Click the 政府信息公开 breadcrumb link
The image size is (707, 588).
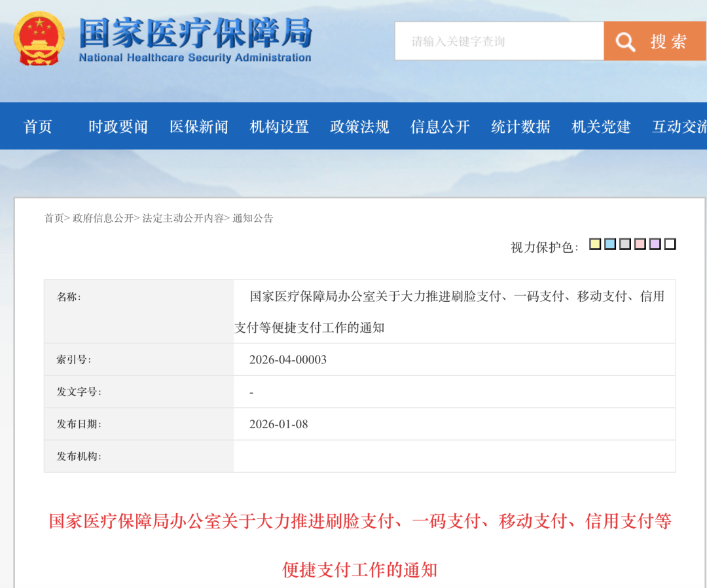[103, 218]
